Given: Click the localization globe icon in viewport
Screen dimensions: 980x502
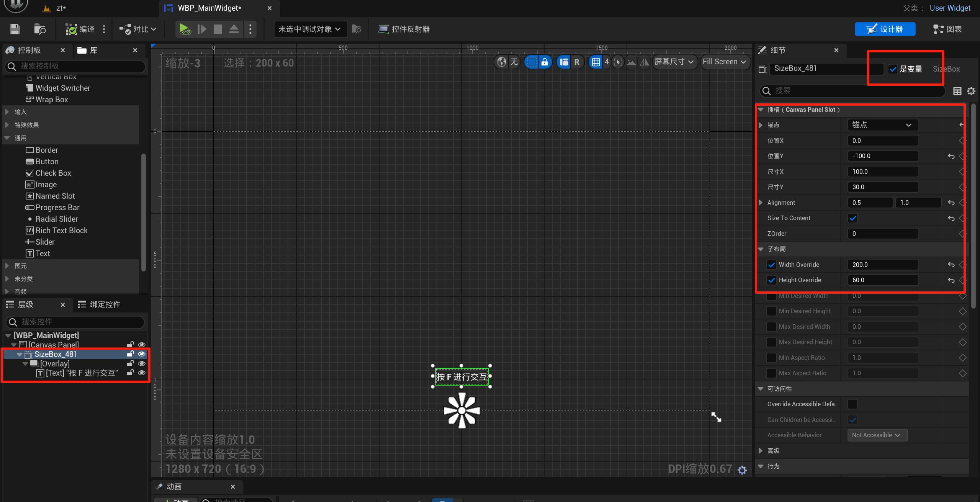Looking at the screenshot, I should coord(501,62).
